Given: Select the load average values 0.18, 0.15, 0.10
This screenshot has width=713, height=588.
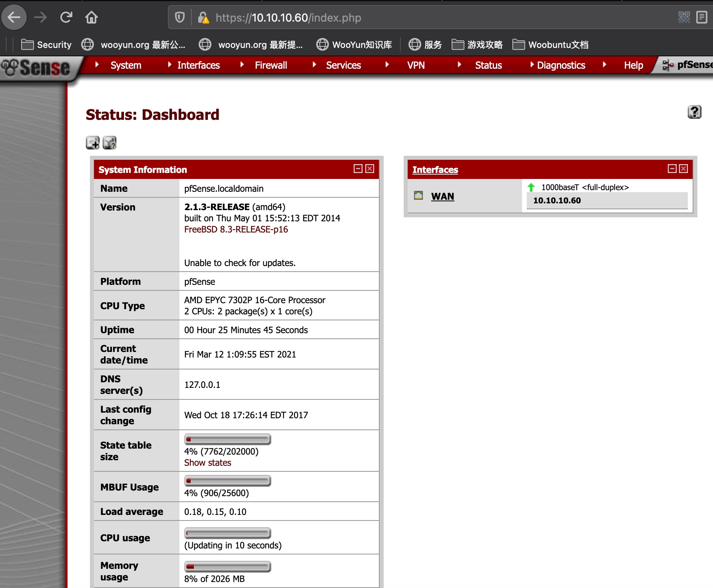Looking at the screenshot, I should 215,512.
